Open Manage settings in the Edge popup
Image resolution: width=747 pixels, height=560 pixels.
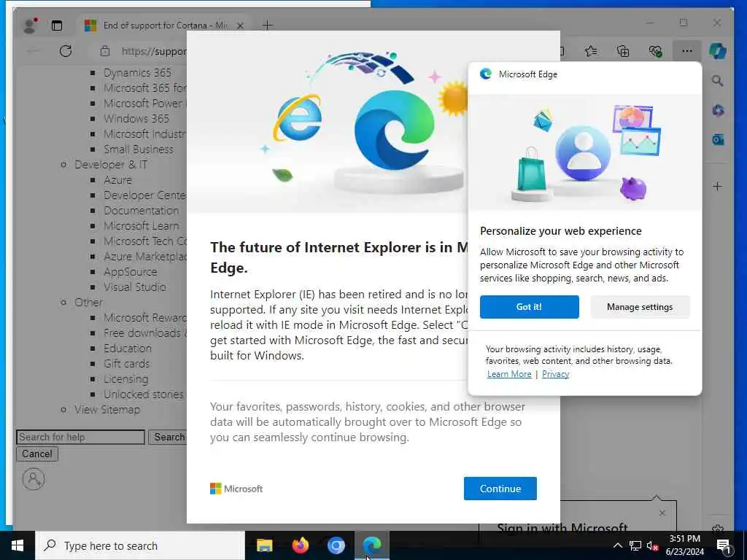tap(639, 307)
